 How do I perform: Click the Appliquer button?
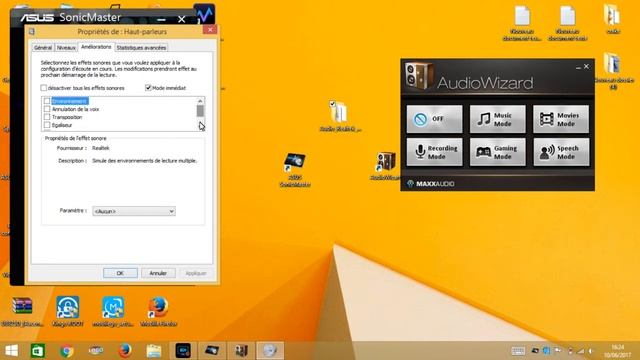point(196,273)
